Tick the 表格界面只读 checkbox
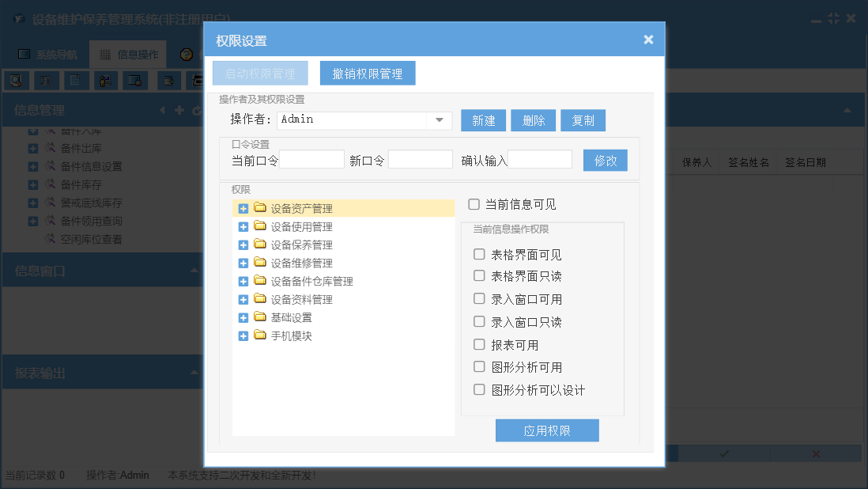Viewport: 868px width, 489px height. click(479, 276)
